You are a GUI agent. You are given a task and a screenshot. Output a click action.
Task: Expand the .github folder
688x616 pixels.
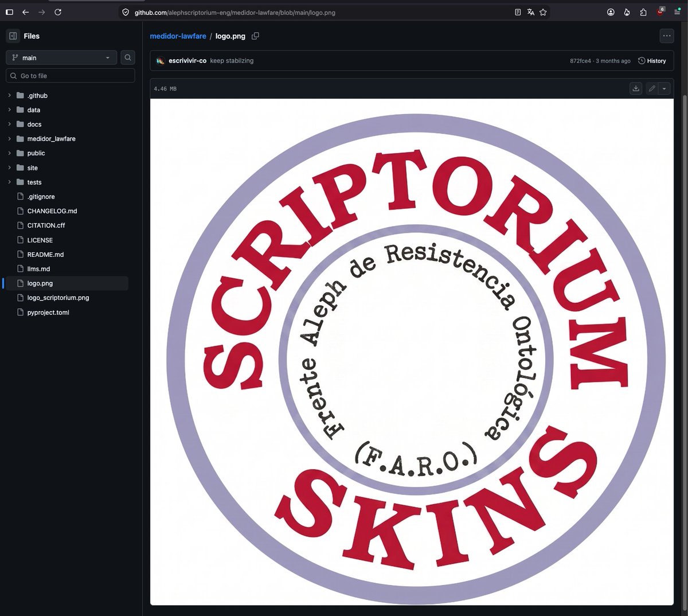9,95
